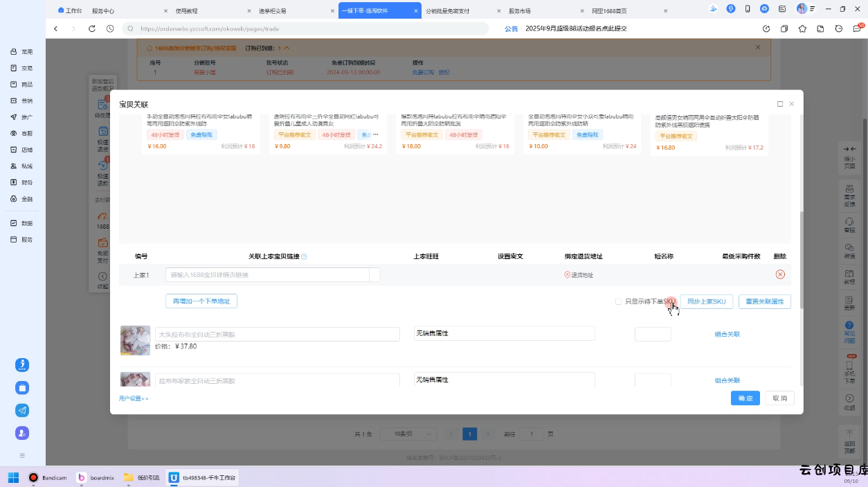Click the browser refresh icon
868x487 pixels.
92,28
